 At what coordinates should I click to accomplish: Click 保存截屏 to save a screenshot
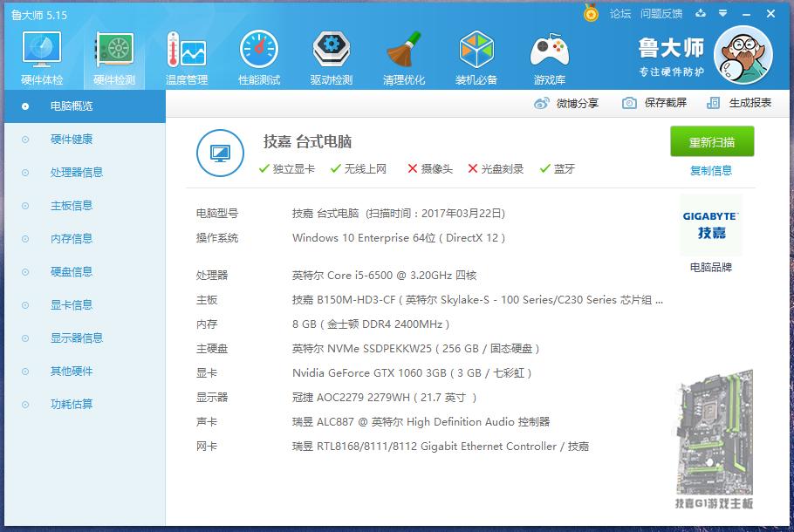(667, 102)
